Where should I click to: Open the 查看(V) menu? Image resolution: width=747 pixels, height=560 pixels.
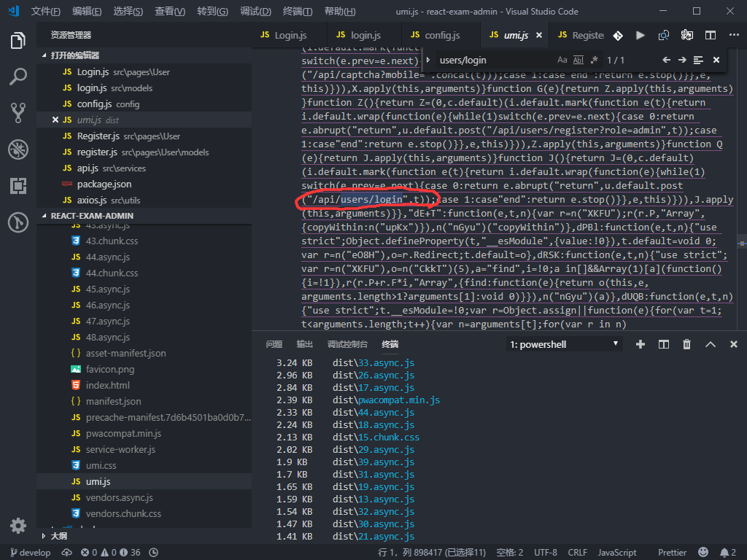click(x=169, y=11)
